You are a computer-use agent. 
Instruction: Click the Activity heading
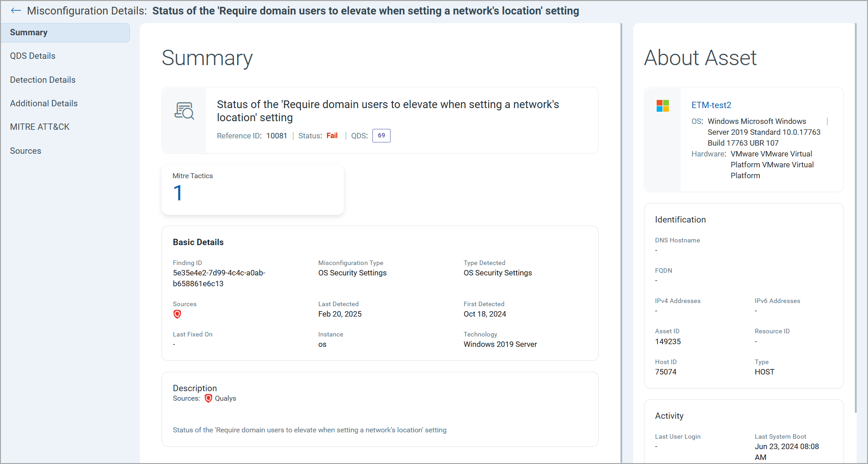(669, 416)
